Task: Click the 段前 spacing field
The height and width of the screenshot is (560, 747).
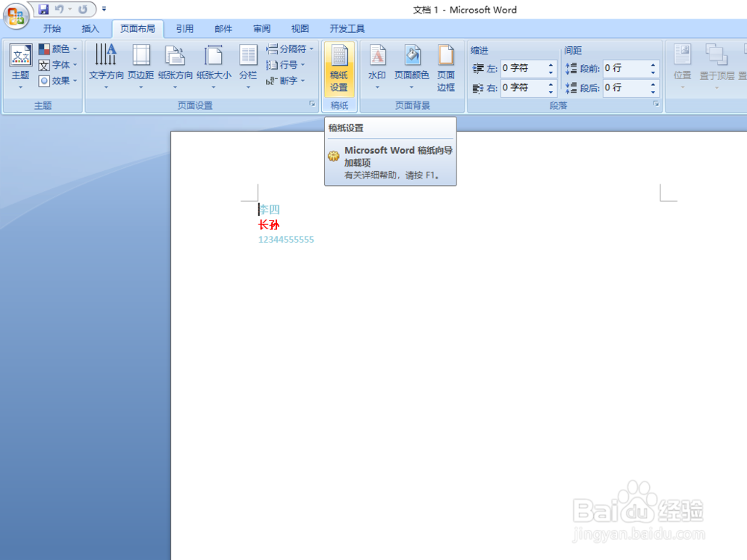Action: 625,69
